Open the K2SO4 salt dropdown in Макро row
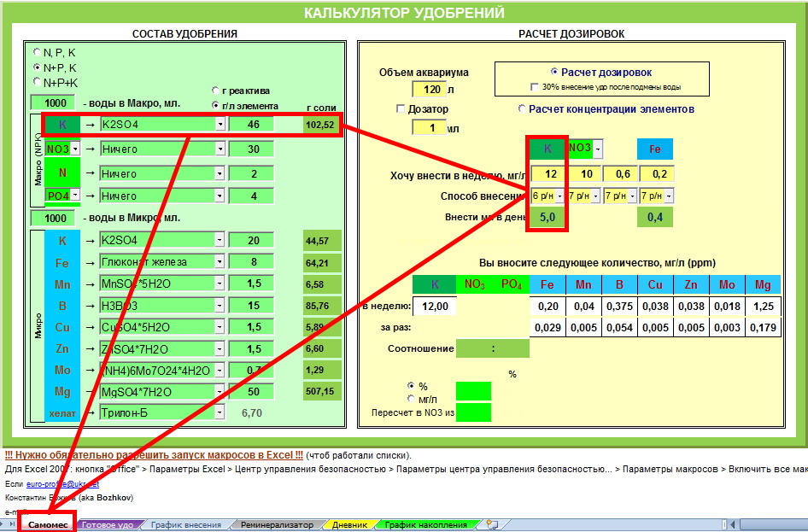Image resolution: width=808 pixels, height=532 pixels. click(x=220, y=125)
